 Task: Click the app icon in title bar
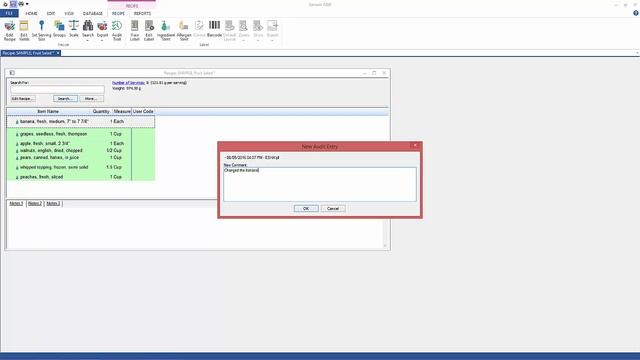click(5, 4)
